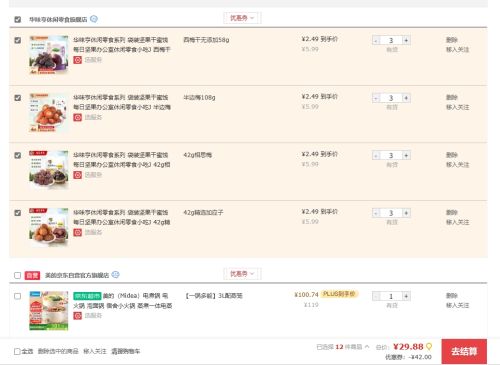Delete the 42g精选加应子 item

(452, 212)
